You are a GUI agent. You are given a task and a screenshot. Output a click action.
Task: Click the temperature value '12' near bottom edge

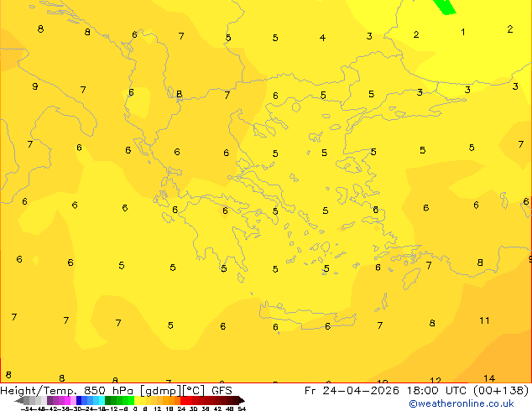coord(436,380)
